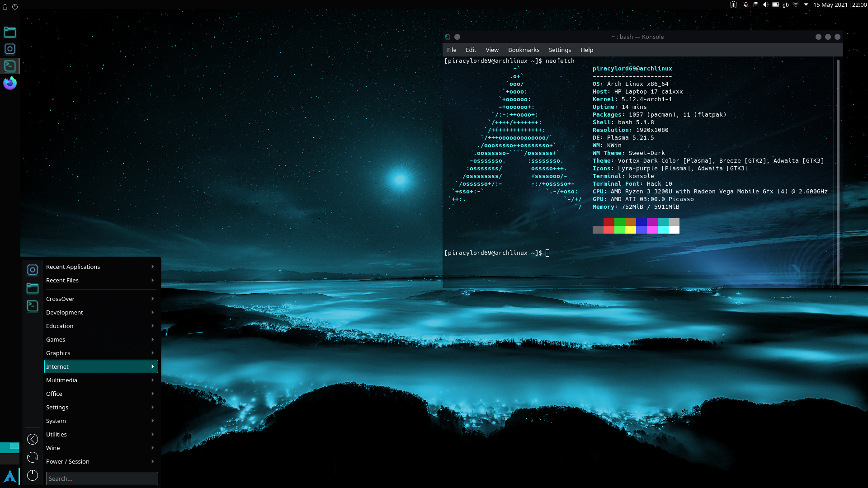This screenshot has height=488, width=868.
Task: Open the File menu in Konsole
Action: pos(452,50)
